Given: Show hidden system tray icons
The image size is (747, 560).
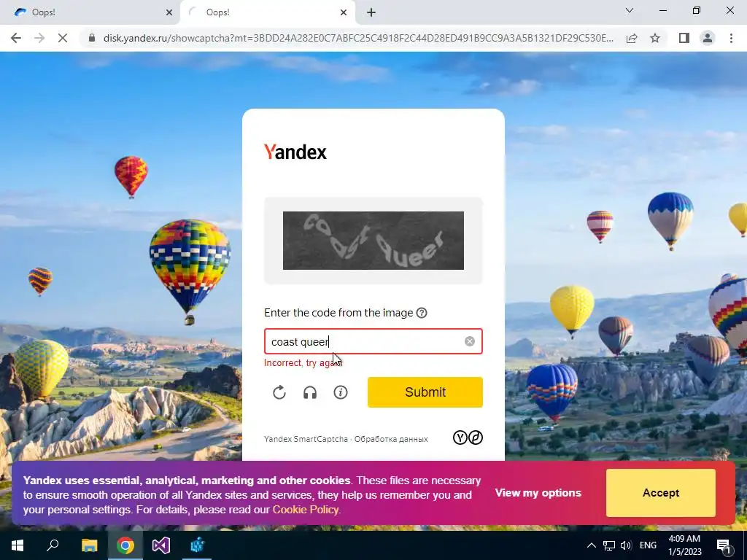Looking at the screenshot, I should coord(591,545).
